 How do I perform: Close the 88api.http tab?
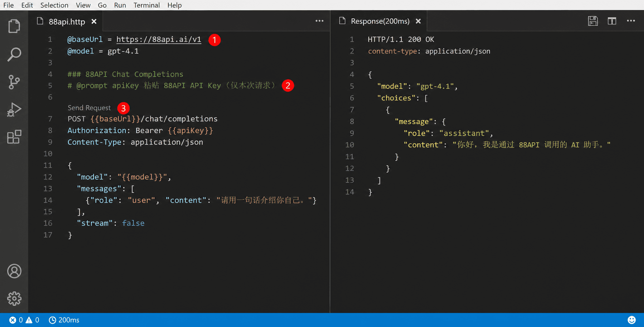click(x=94, y=22)
